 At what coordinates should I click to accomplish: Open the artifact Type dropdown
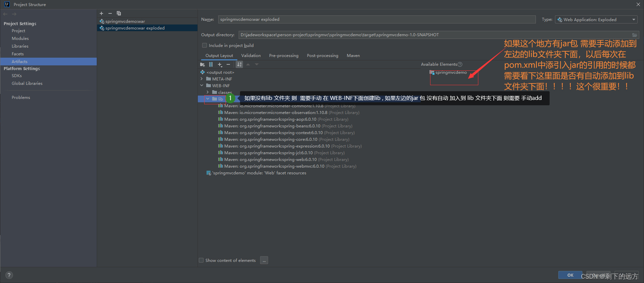click(596, 19)
